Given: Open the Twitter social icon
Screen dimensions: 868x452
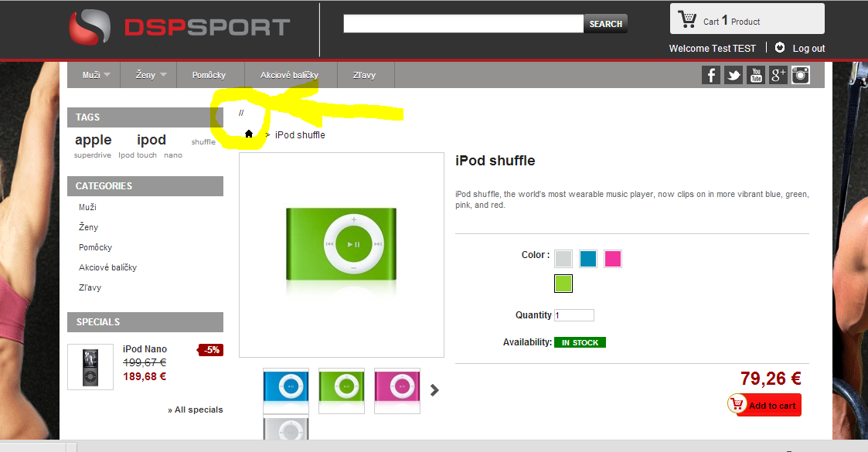Looking at the screenshot, I should click(x=734, y=75).
